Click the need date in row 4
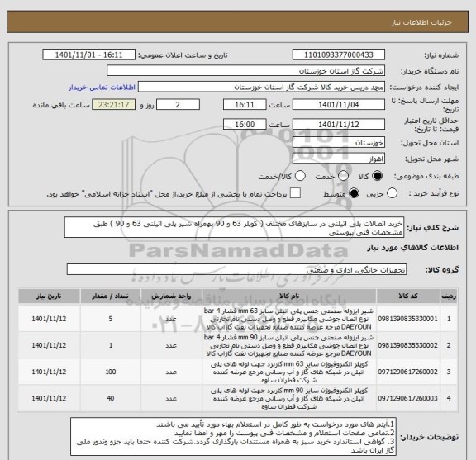Image resolution: width=476 pixels, height=460 pixels. pyautogui.click(x=49, y=398)
